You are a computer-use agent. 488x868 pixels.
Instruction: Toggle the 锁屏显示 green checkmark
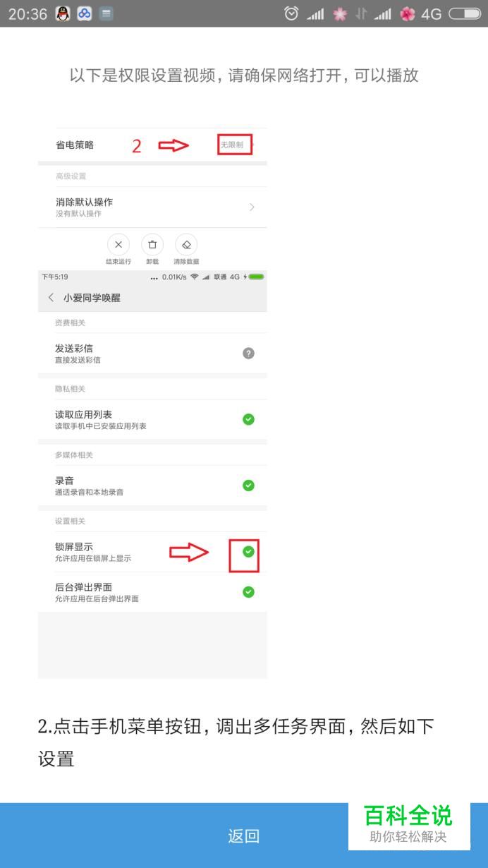point(248,552)
